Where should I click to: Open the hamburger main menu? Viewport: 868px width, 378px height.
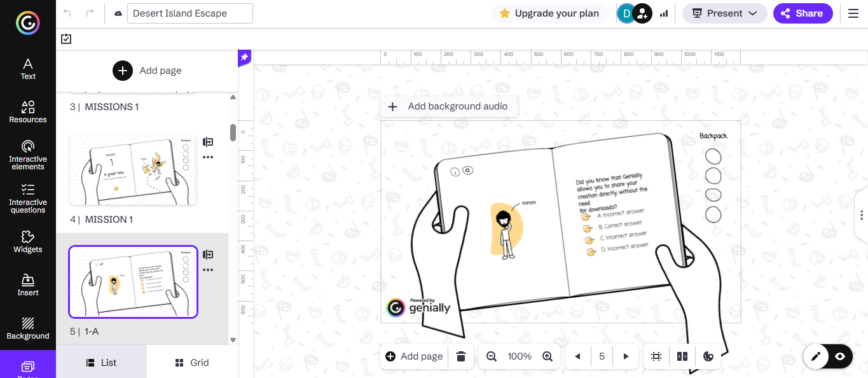[853, 13]
